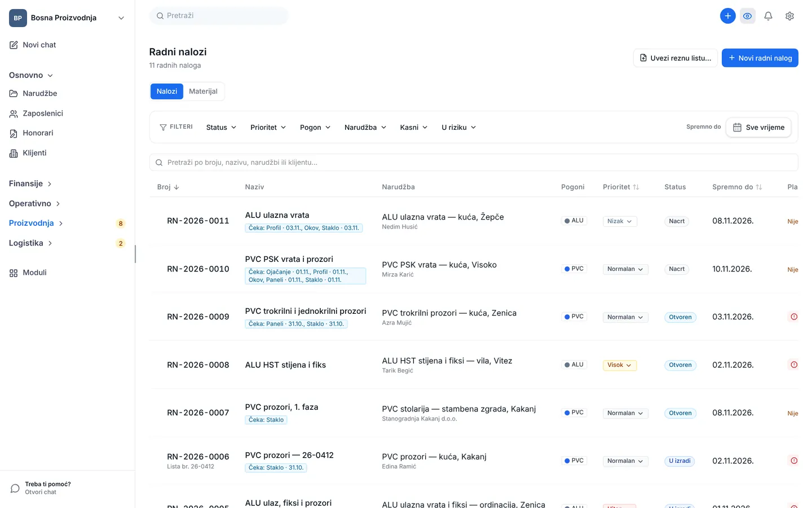Click alert icon in RN-2026-0006 row
Viewport: 812px width, 508px height.
793,461
